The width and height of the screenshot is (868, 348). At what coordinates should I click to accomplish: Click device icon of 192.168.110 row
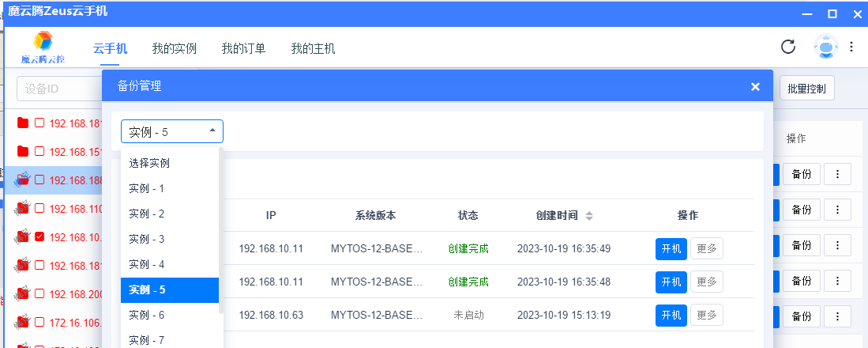pos(23,208)
